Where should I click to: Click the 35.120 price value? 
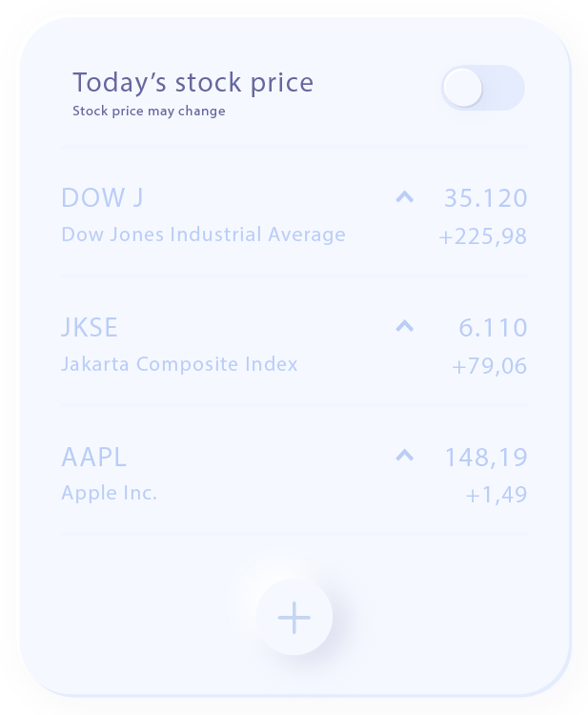pyautogui.click(x=485, y=198)
